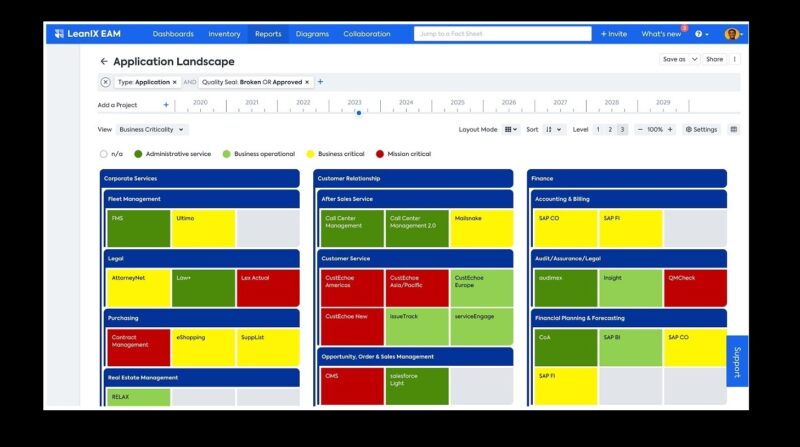Click the Jump to a Fact Sheet field
The width and height of the screenshot is (800, 447).
coord(500,34)
